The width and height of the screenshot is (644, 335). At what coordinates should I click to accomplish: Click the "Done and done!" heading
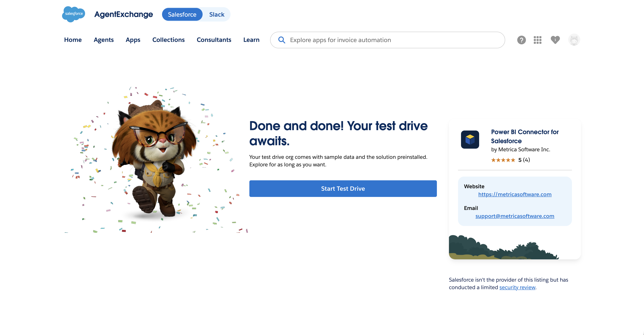(338, 133)
